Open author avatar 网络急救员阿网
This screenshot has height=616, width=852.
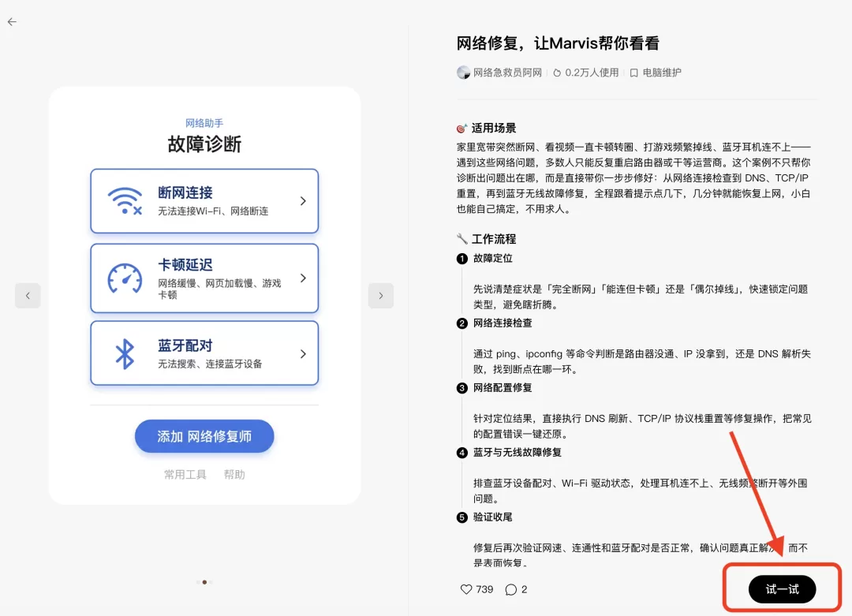point(463,73)
